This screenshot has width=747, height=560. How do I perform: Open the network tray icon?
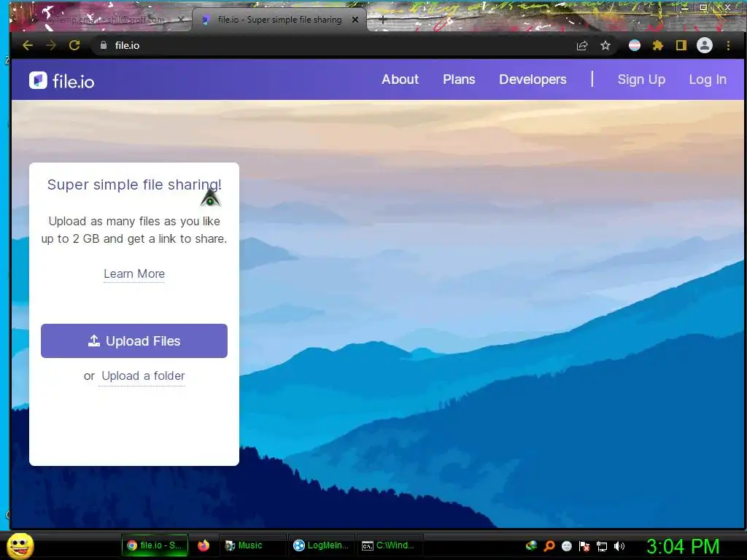[602, 546]
